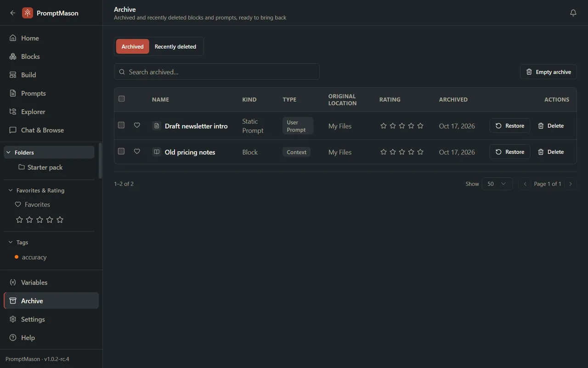Open Chat & Browse in the sidebar
The image size is (588, 368).
(51, 130)
